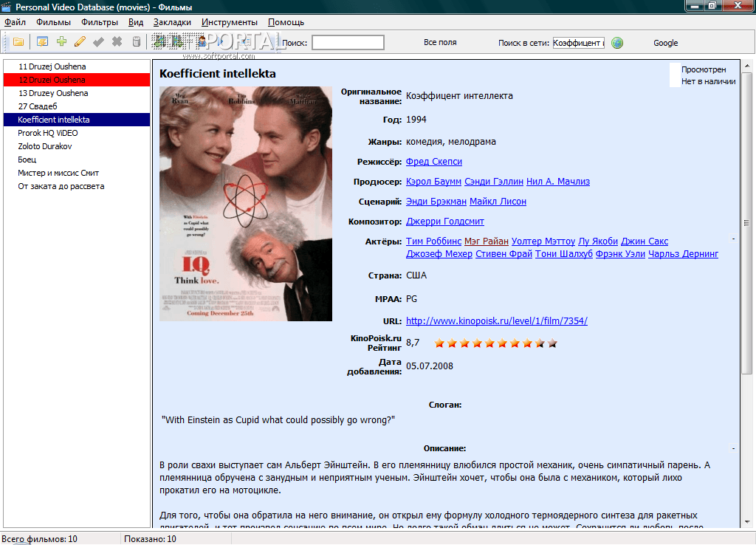Screen dimensions: 756x545
Task: Open the Фильмы menu
Action: pyautogui.click(x=53, y=22)
